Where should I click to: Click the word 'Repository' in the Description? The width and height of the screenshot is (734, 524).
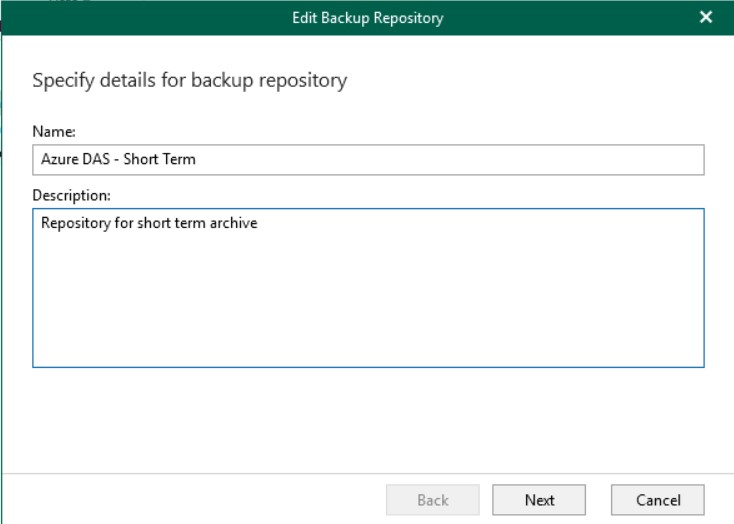pos(76,223)
